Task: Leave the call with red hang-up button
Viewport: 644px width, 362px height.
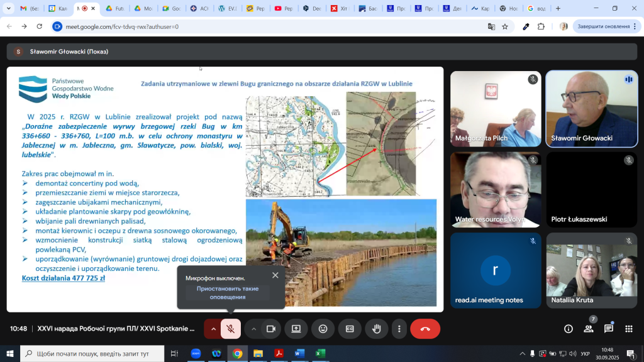Action: 425,329
